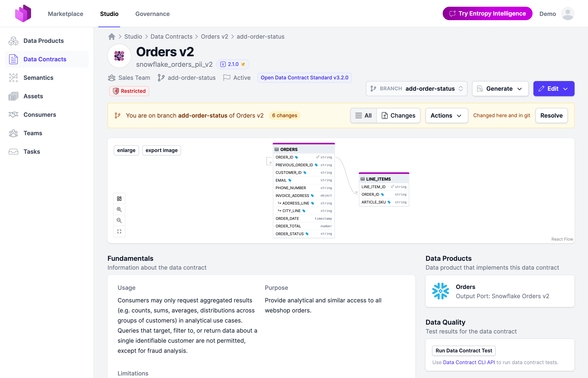This screenshot has height=378, width=588.
Task: Open Assets in sidebar
Action: (47, 96)
